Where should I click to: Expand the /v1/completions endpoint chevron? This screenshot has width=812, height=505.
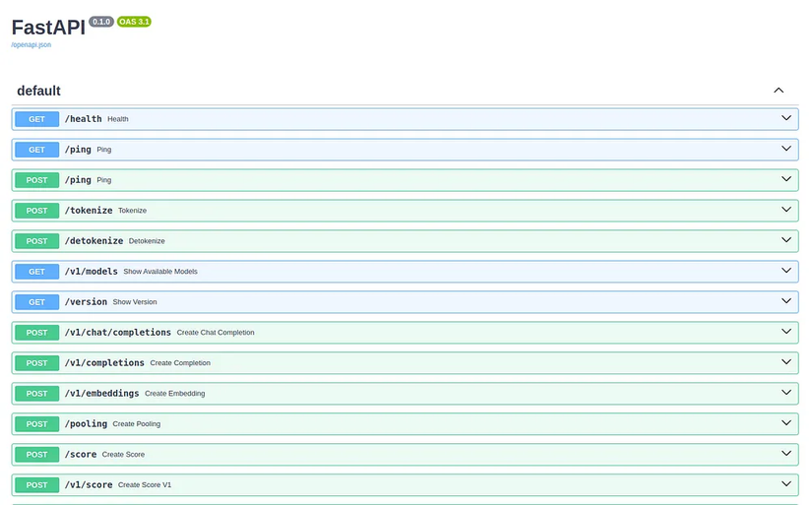coord(786,362)
